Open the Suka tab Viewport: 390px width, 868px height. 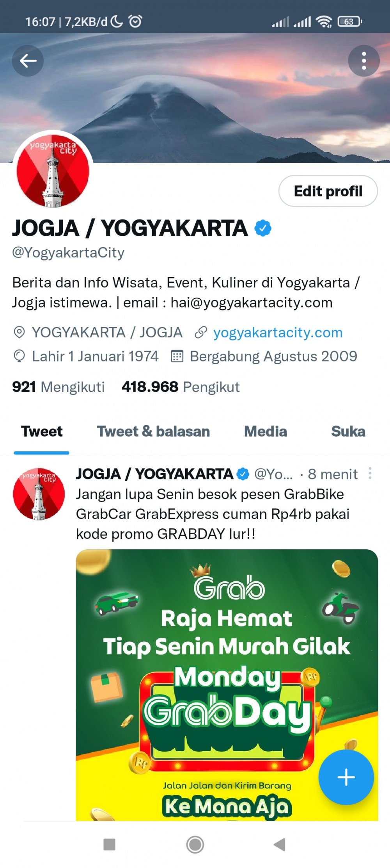[348, 431]
